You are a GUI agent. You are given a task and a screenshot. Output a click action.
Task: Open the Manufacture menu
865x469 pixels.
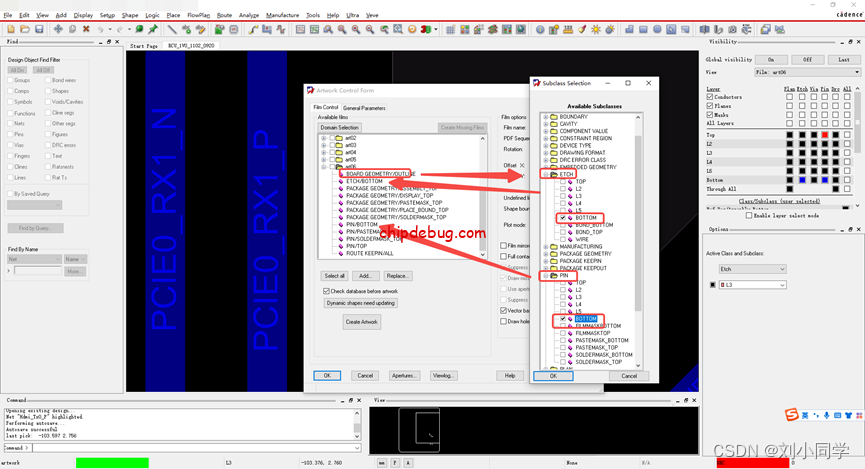click(282, 15)
